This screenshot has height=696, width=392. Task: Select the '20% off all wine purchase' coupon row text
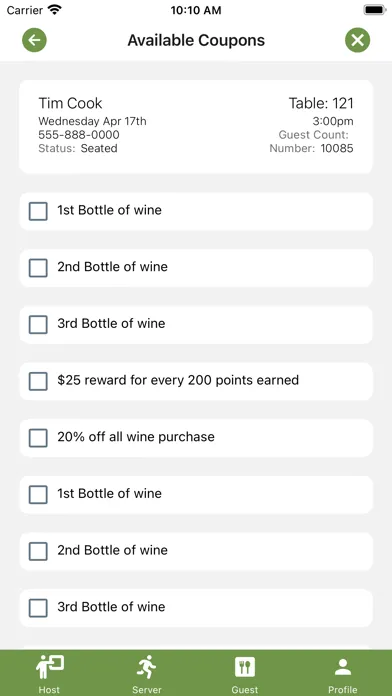click(136, 437)
